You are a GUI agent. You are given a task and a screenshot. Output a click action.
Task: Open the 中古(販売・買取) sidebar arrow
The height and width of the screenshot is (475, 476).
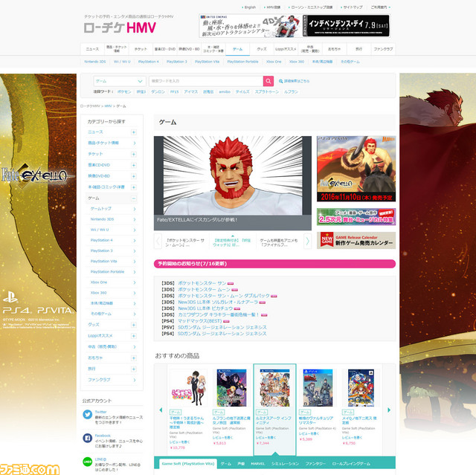pos(135,347)
